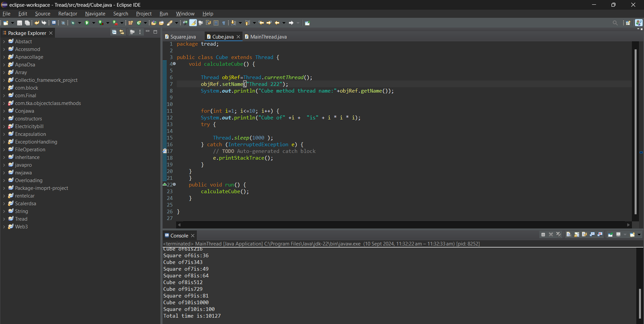The width and height of the screenshot is (644, 324).
Task: Toggle Link with Editor in Package Explorer
Action: click(x=122, y=33)
